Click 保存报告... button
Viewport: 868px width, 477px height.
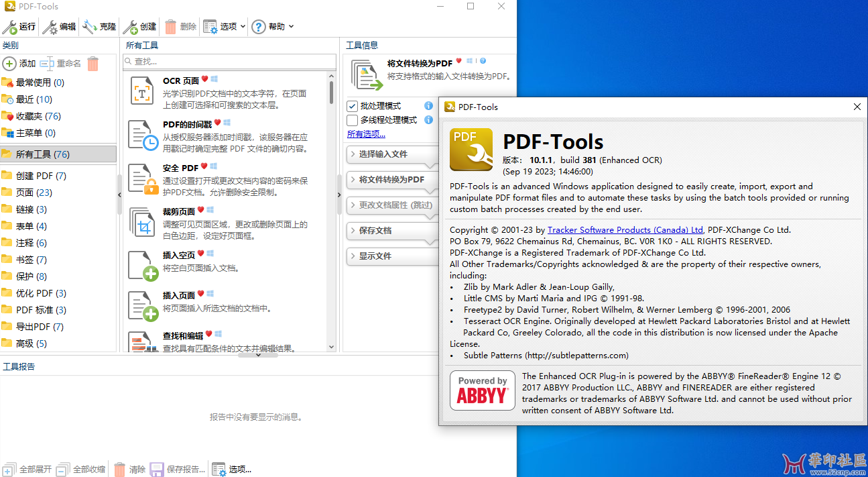(x=178, y=470)
